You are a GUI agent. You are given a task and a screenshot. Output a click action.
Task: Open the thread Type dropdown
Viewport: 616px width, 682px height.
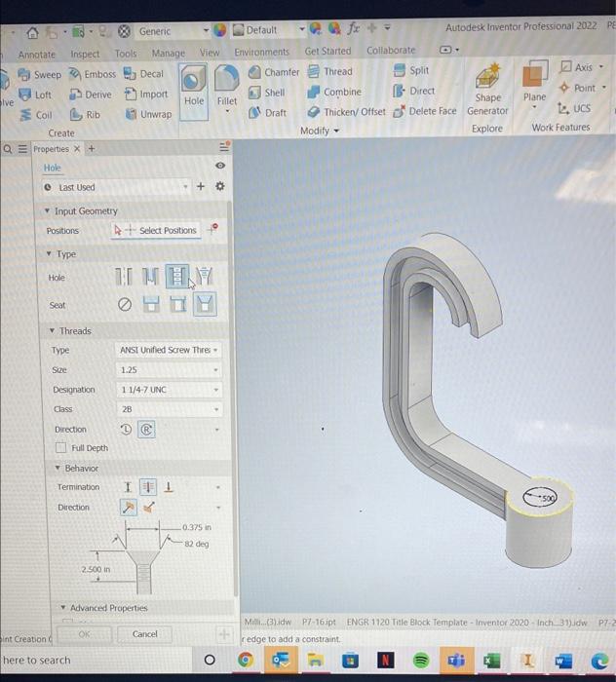169,350
